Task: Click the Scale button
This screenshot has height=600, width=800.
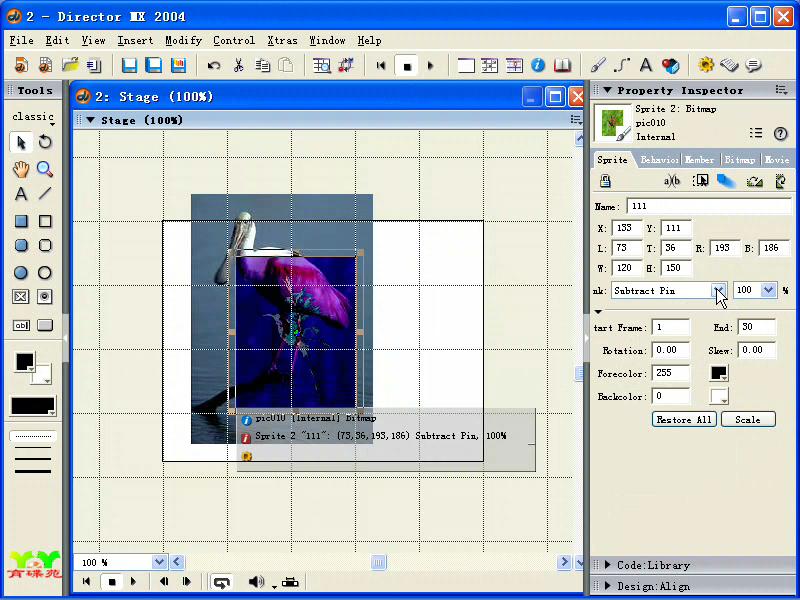Action: point(748,419)
